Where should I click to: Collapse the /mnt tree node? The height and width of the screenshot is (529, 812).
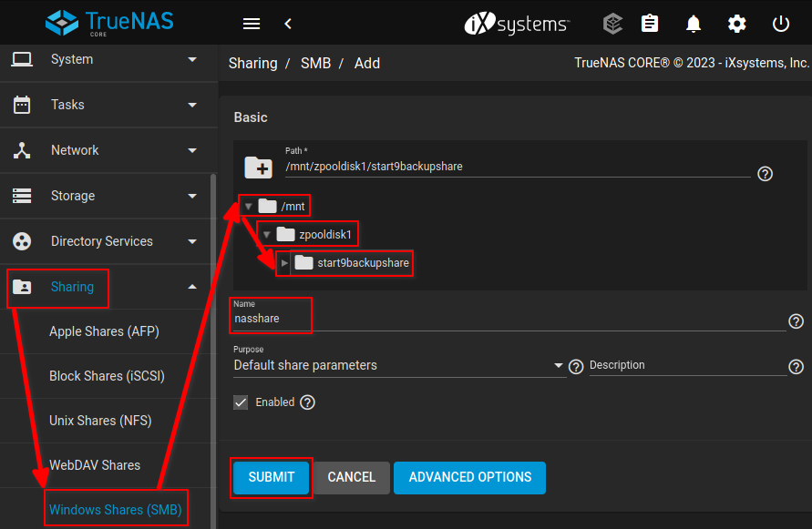point(248,207)
